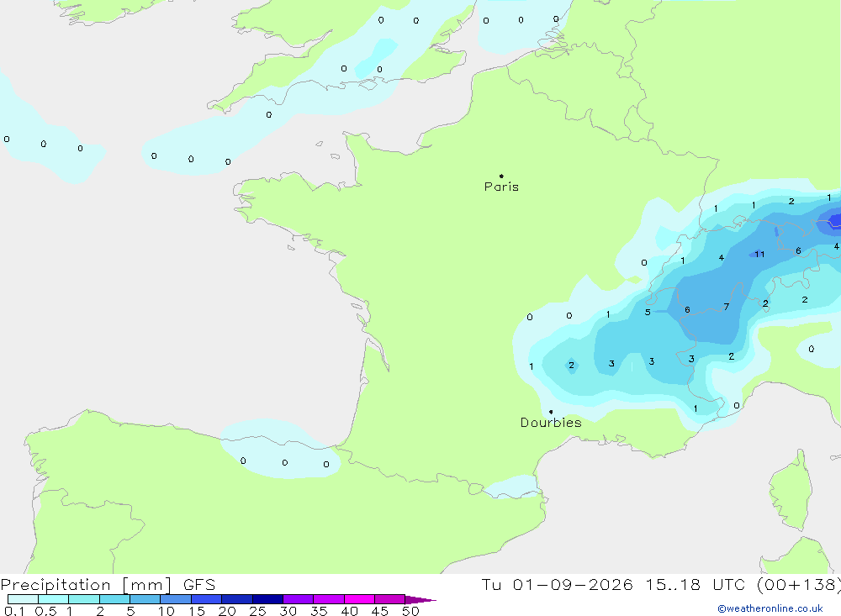Click the legend swatch between 15 and 20
The height and width of the screenshot is (616, 841).
point(207,599)
